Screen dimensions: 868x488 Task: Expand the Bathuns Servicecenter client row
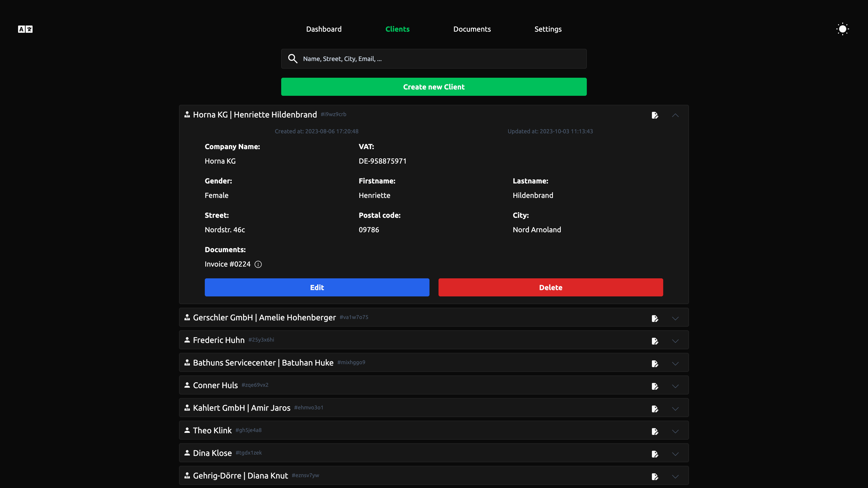click(x=675, y=364)
